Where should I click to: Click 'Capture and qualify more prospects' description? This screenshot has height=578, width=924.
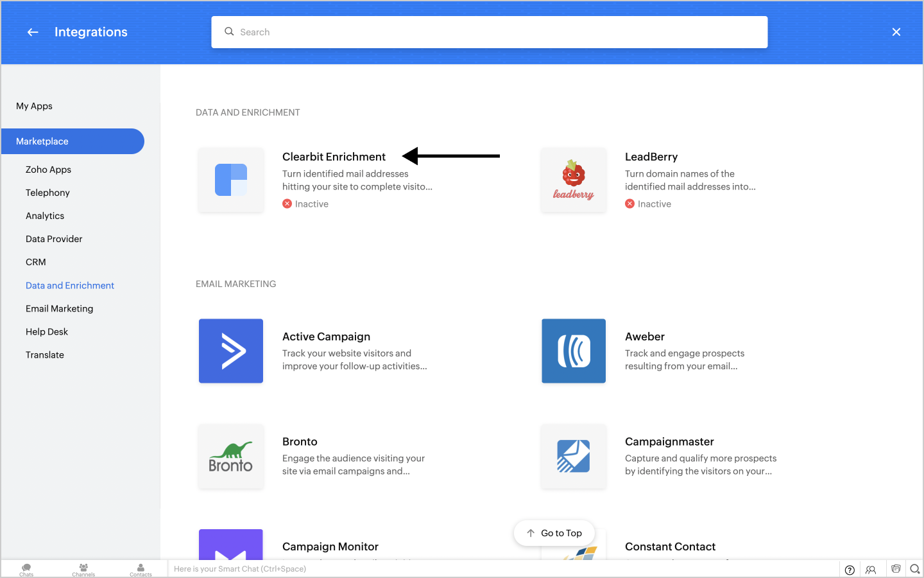coord(701,458)
